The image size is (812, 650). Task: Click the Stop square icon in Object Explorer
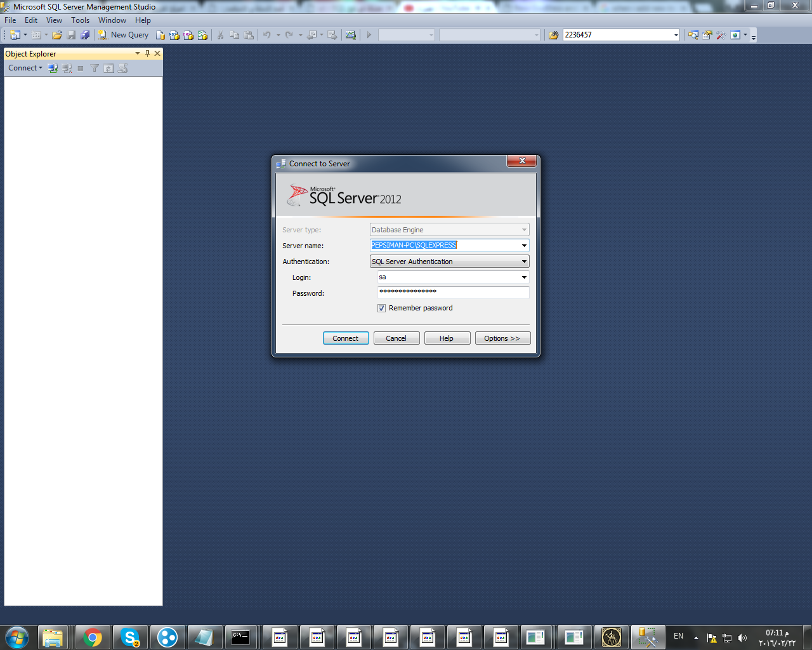tap(81, 68)
